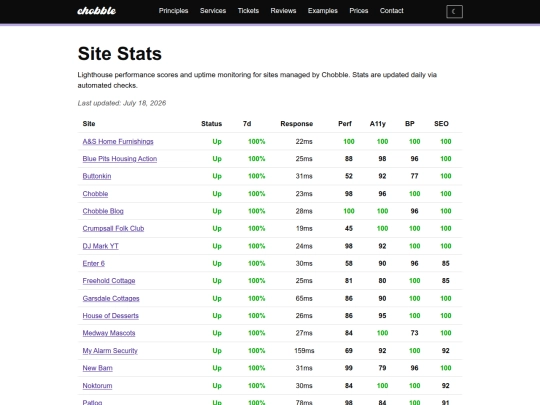Select the 159ms response for My Alarm Security
The height and width of the screenshot is (405, 540).
[x=304, y=351]
